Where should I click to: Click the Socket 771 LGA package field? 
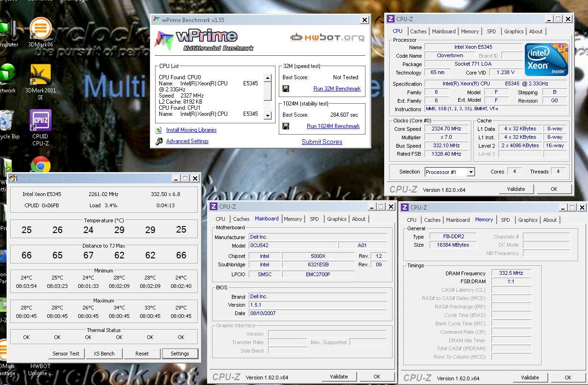pos(473,64)
